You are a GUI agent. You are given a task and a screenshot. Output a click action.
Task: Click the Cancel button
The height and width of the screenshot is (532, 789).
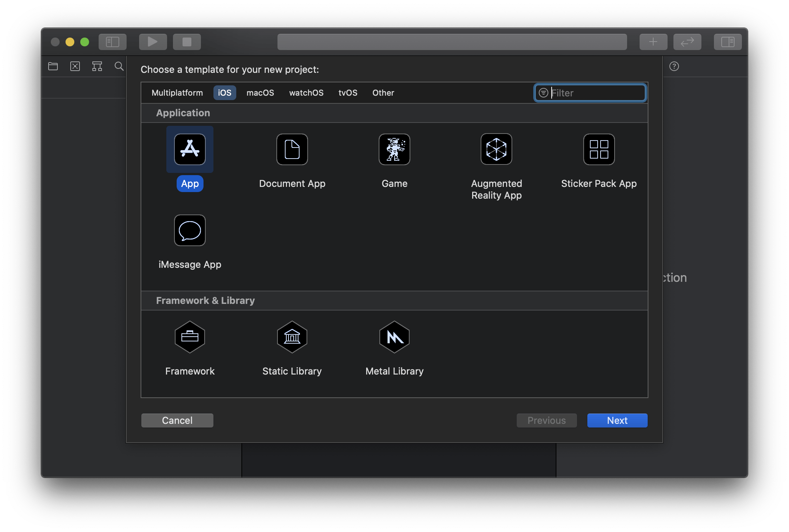(x=177, y=421)
